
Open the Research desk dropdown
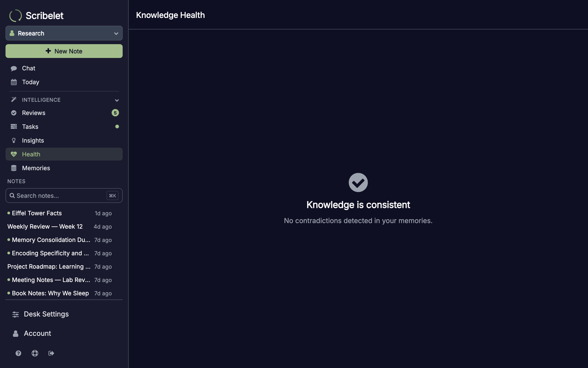[64, 33]
